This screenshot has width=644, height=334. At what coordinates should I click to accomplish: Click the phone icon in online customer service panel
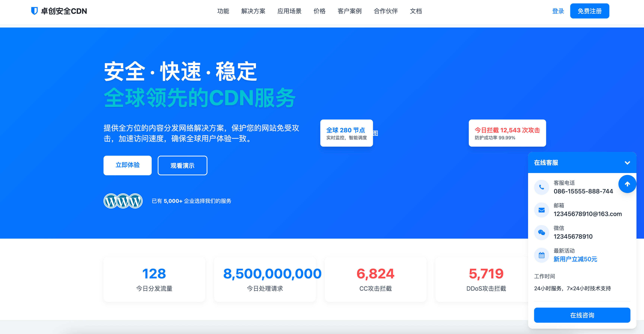pyautogui.click(x=541, y=187)
